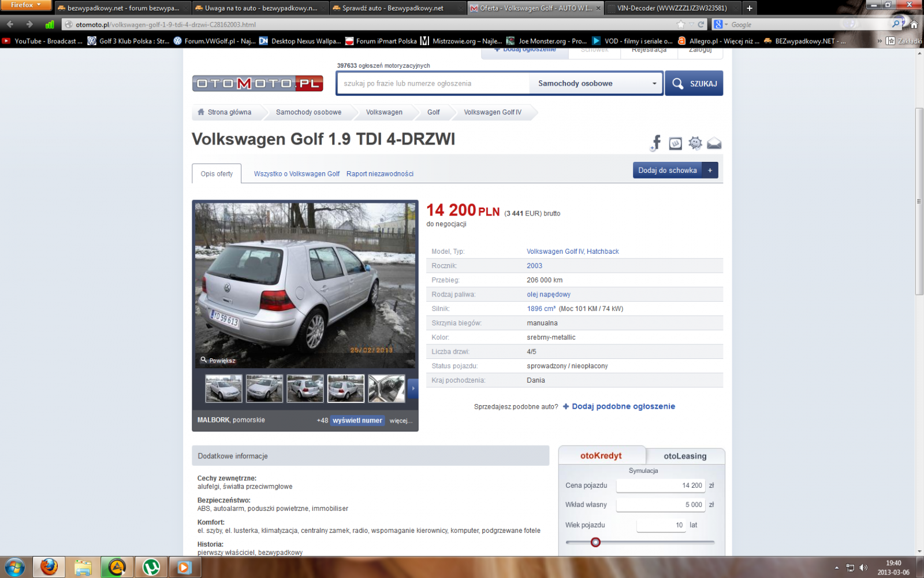Select the Opis oferty tab
The width and height of the screenshot is (924, 578).
217,173
